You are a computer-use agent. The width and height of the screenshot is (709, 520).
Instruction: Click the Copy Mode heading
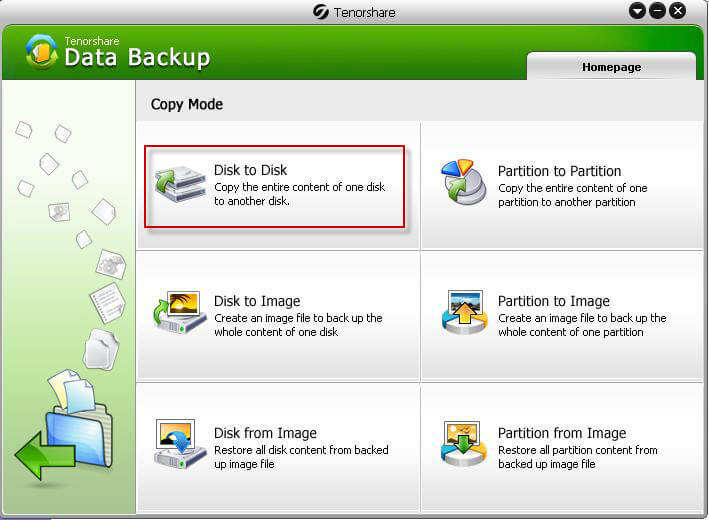187,104
